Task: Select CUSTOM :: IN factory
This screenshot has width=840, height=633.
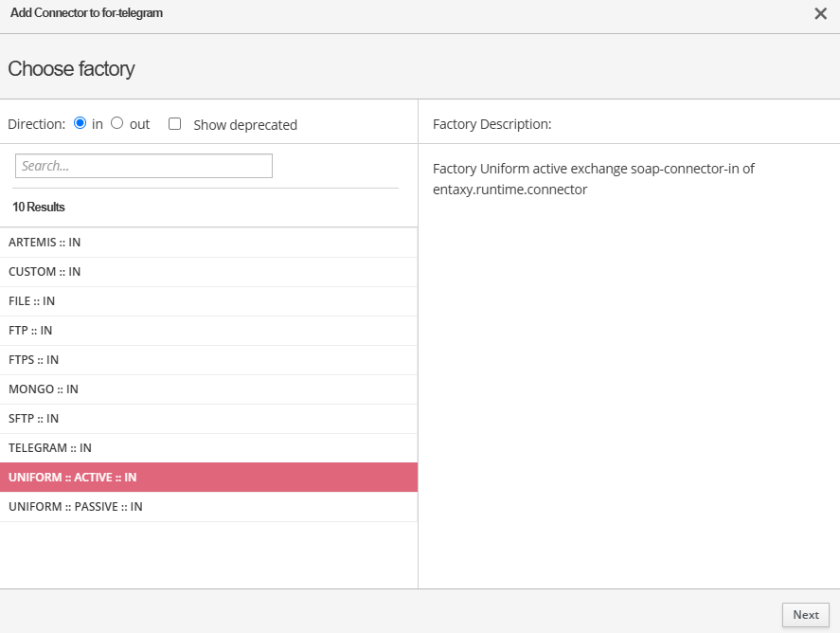Action: pos(45,272)
